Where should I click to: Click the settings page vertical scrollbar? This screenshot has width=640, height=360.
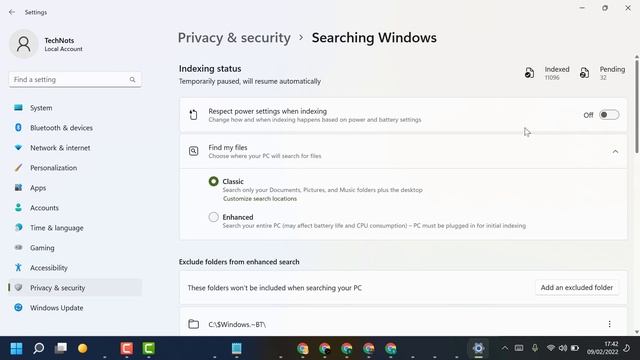(x=636, y=107)
